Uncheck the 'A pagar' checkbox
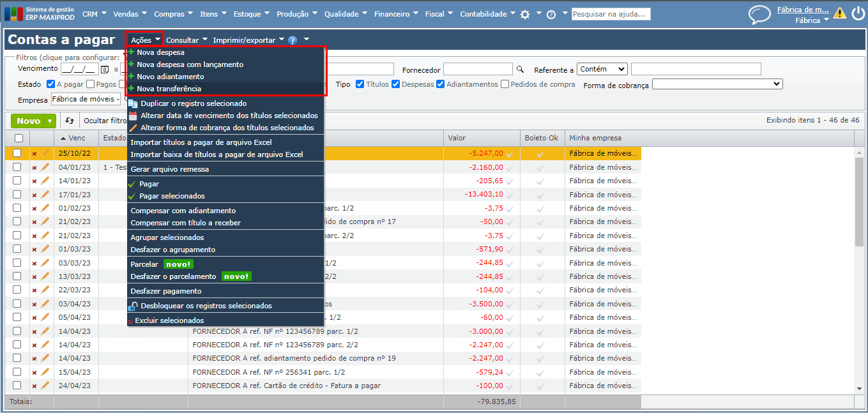The width and height of the screenshot is (868, 413). (50, 84)
